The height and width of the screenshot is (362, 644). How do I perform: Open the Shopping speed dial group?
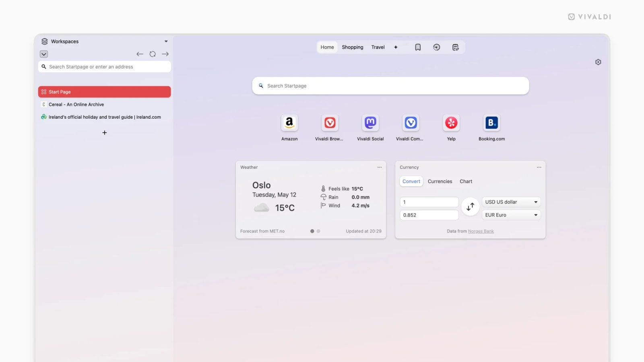[353, 47]
